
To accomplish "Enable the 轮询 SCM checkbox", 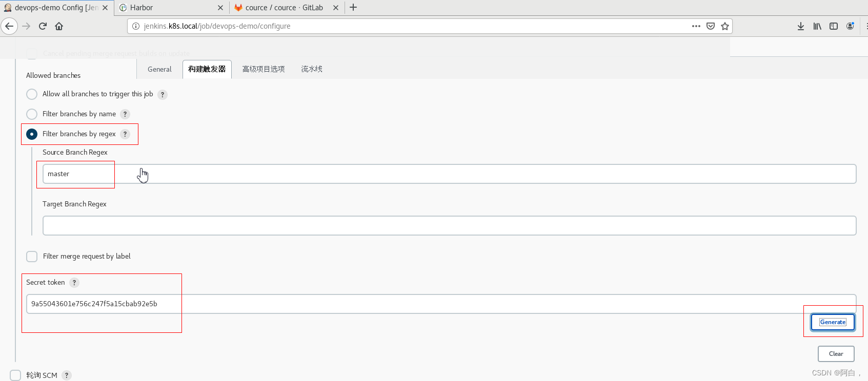I will point(15,375).
